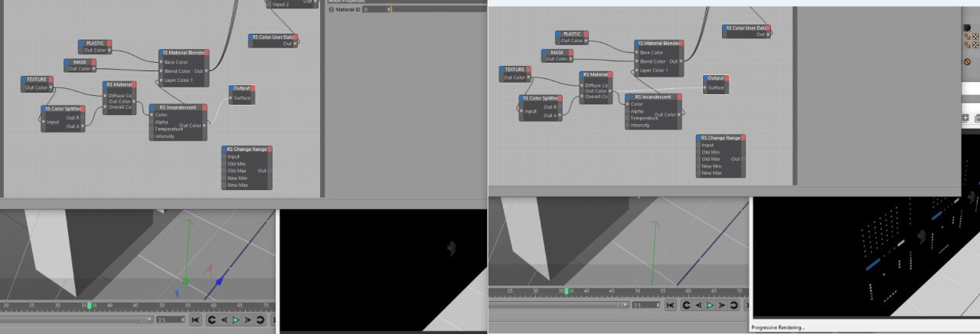Select RS Color Splitter node title in left screenshot
The image size is (980, 334).
tap(63, 109)
